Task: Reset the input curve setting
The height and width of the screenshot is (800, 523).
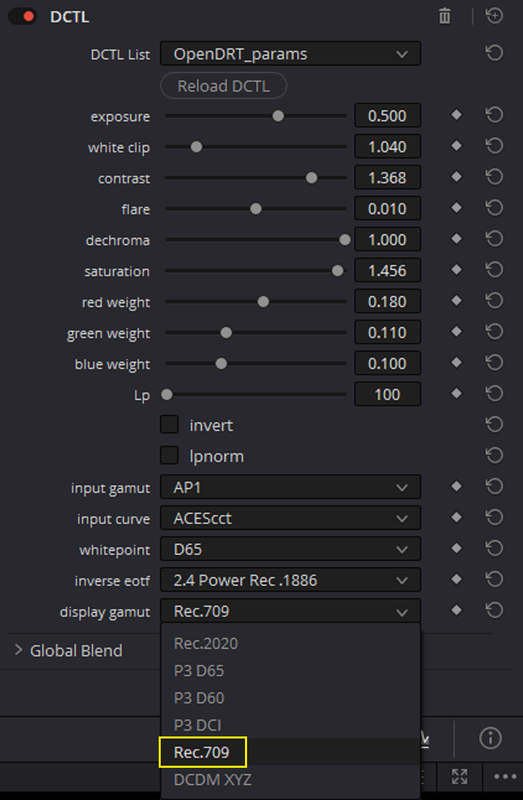Action: pyautogui.click(x=494, y=518)
